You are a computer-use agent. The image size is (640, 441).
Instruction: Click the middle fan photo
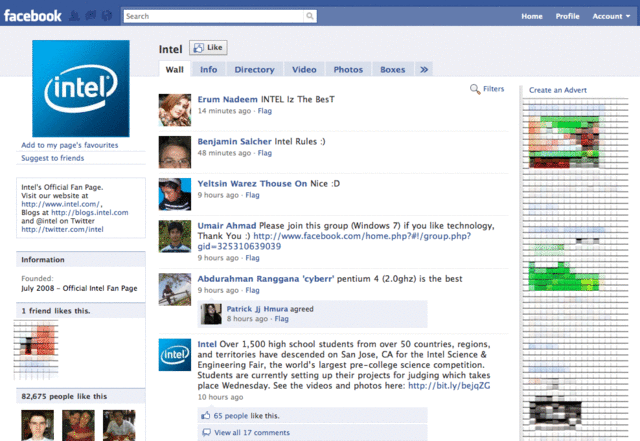(x=78, y=425)
